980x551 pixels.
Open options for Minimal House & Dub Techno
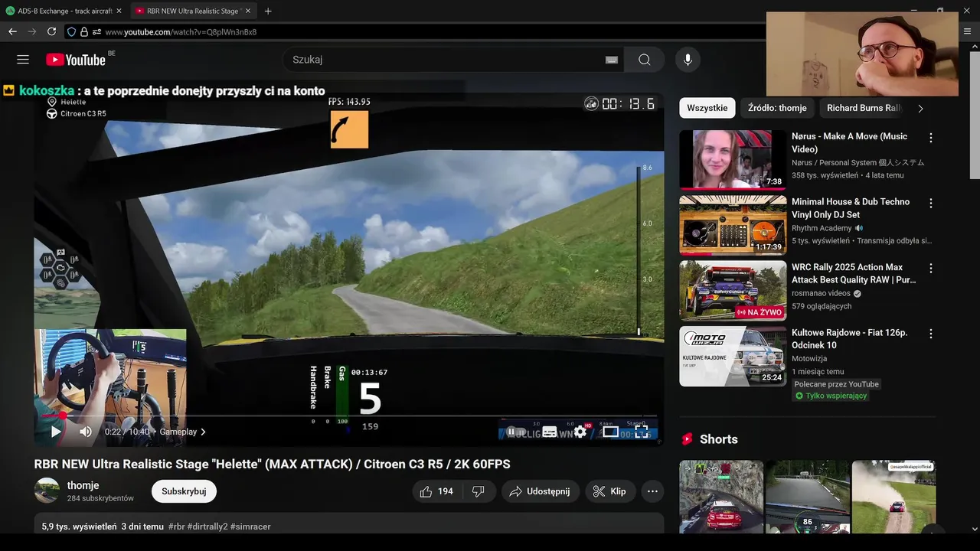click(x=931, y=204)
